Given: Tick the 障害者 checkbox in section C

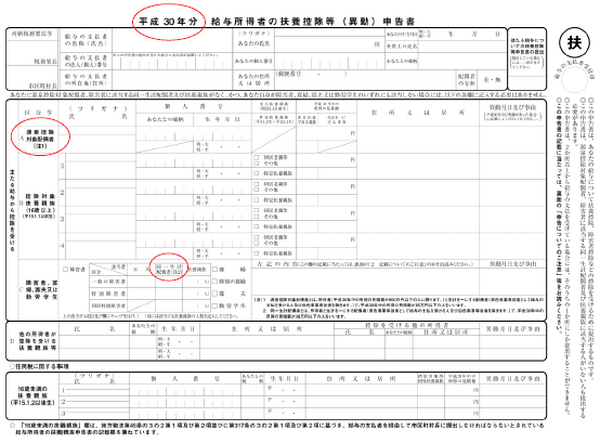Looking at the screenshot, I should tap(65, 269).
